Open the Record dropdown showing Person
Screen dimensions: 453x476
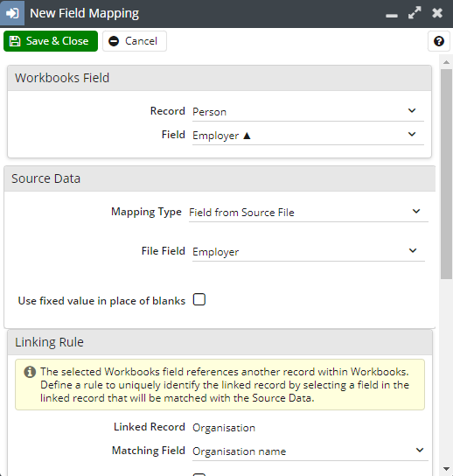(x=308, y=111)
